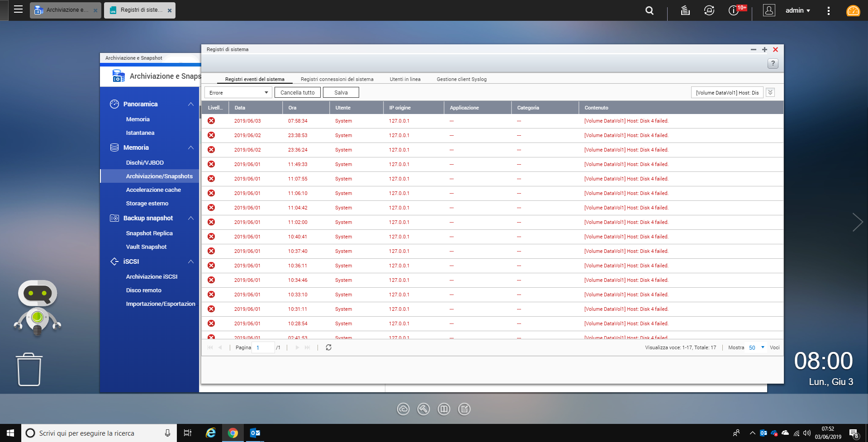Open the admin user menu

797,10
